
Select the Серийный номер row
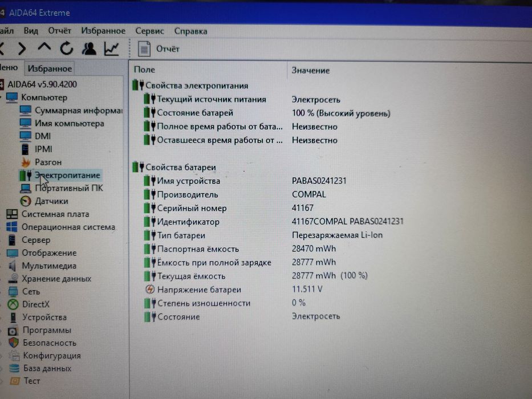point(192,208)
